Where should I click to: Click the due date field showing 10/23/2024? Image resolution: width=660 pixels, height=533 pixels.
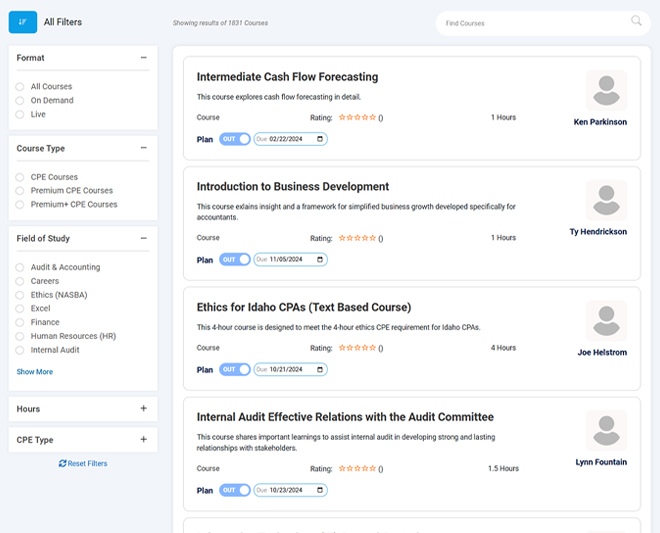[x=290, y=490]
